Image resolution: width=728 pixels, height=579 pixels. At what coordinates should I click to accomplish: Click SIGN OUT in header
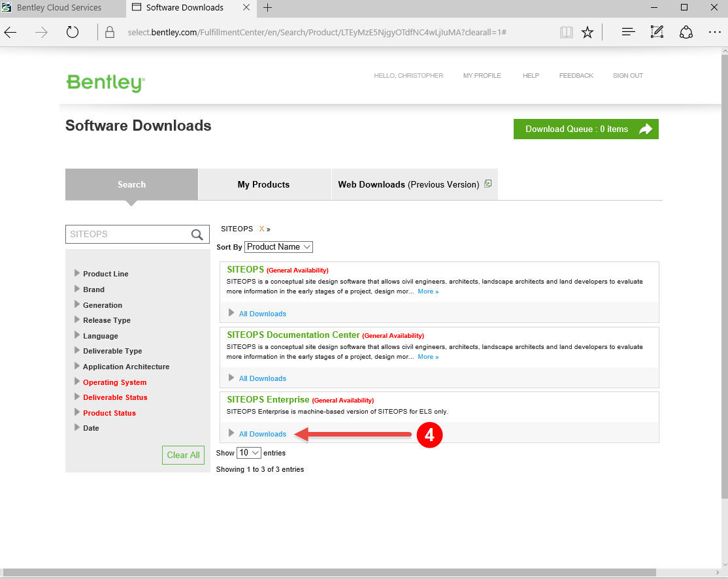(628, 75)
